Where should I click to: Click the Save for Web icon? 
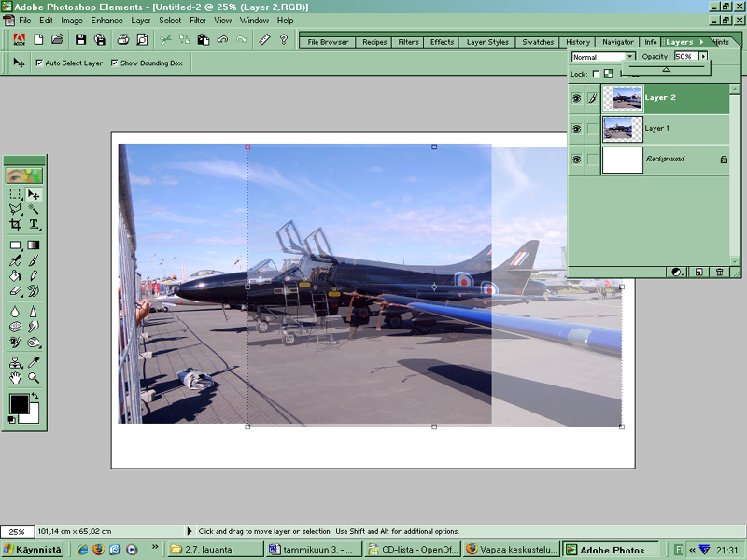click(x=100, y=39)
